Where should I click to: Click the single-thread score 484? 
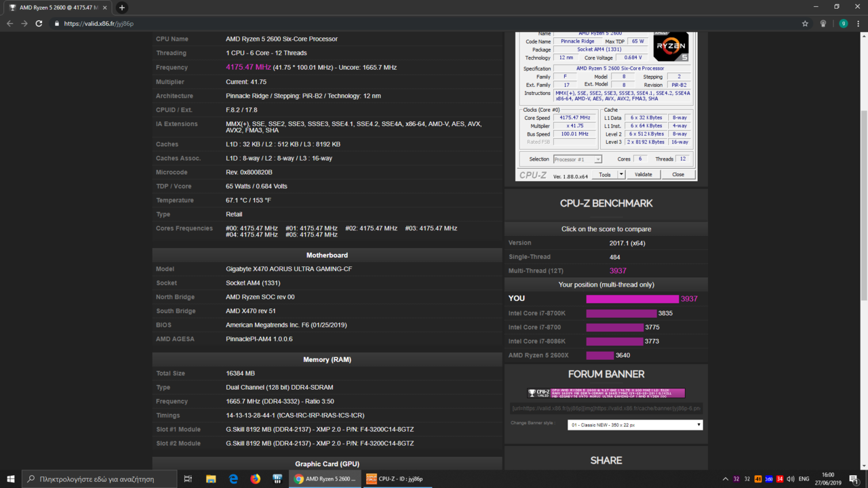click(614, 257)
